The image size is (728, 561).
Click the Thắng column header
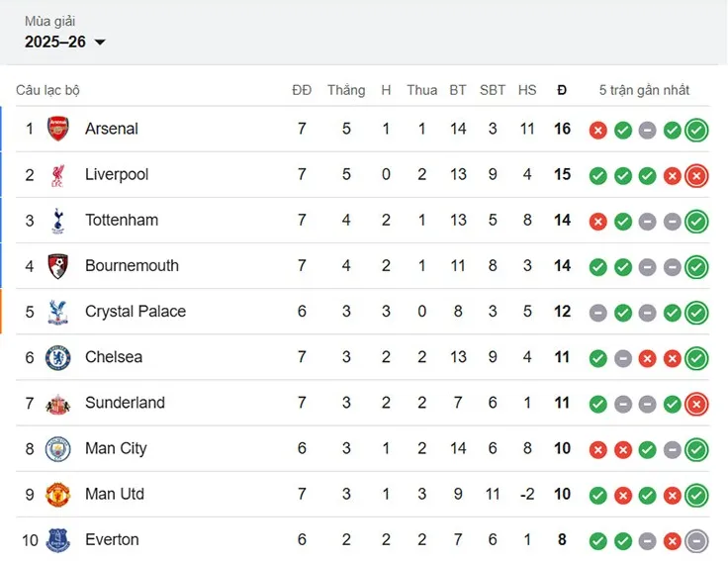pyautogui.click(x=345, y=90)
